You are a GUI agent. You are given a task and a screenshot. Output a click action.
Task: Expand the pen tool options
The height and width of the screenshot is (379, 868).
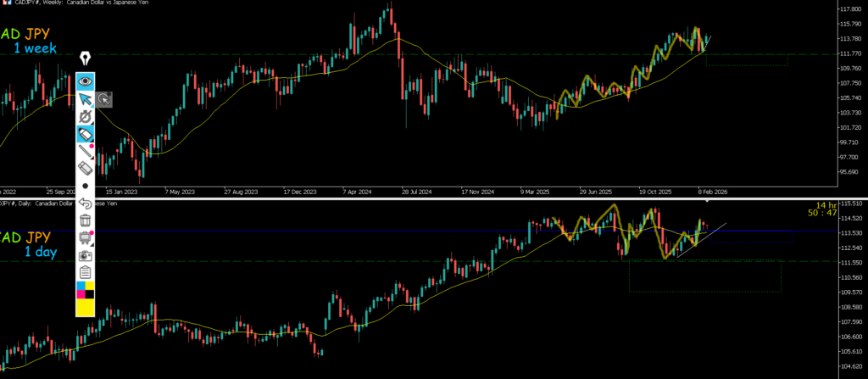tap(86, 117)
